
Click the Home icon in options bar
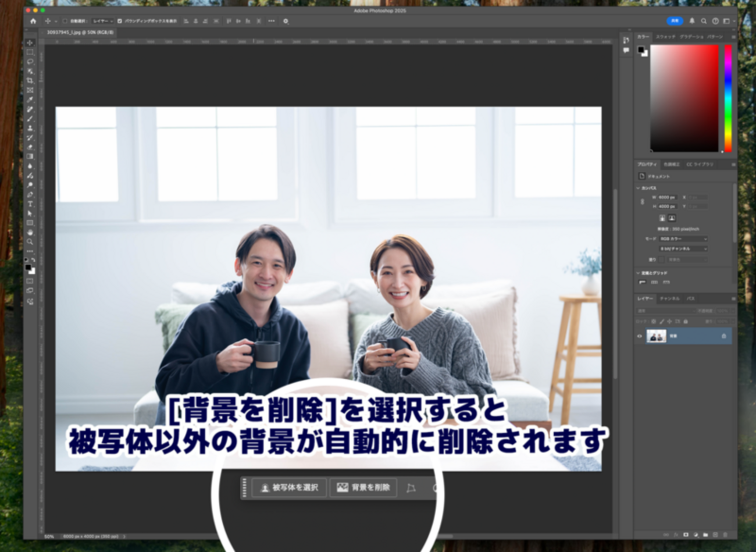[33, 21]
